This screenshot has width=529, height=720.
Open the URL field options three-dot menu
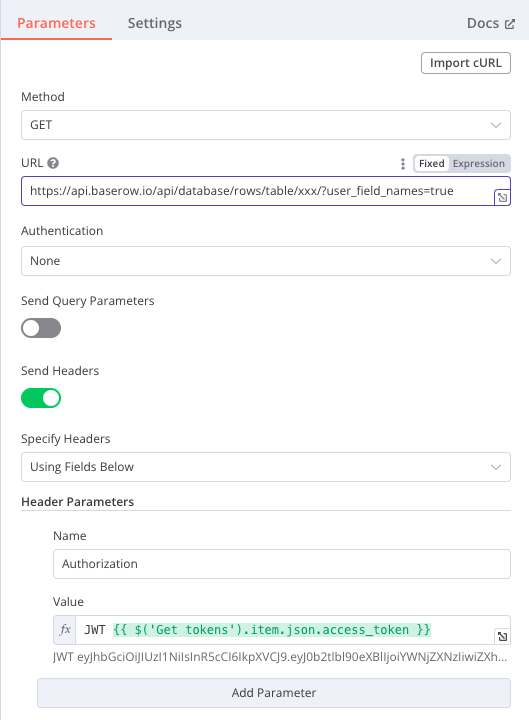(x=403, y=163)
